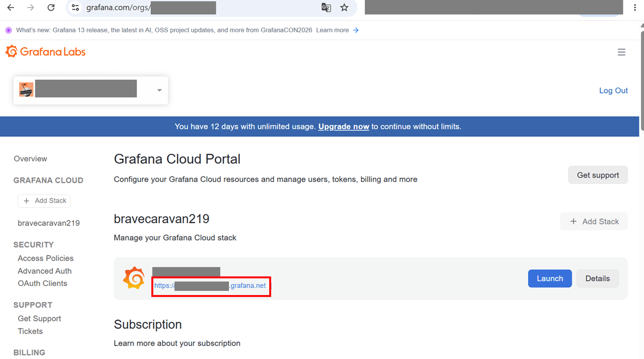Click the browser forward arrow
644x359 pixels.
point(31,8)
